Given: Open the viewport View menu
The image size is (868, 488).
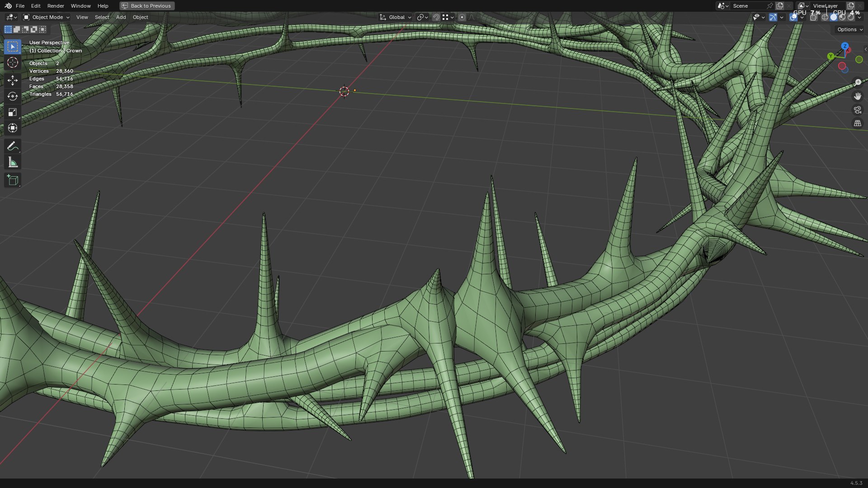Looking at the screenshot, I should 82,17.
